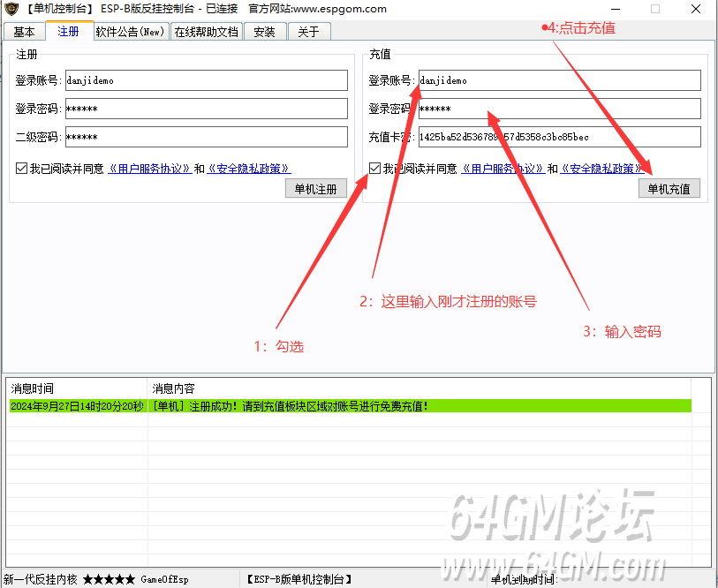Focus the 充值 登录账号 input field
This screenshot has width=718, height=588.
[560, 80]
